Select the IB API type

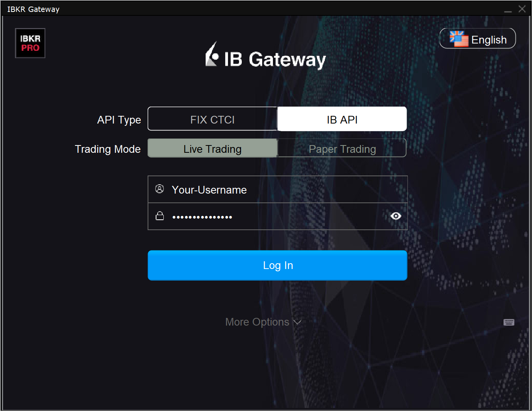(342, 119)
